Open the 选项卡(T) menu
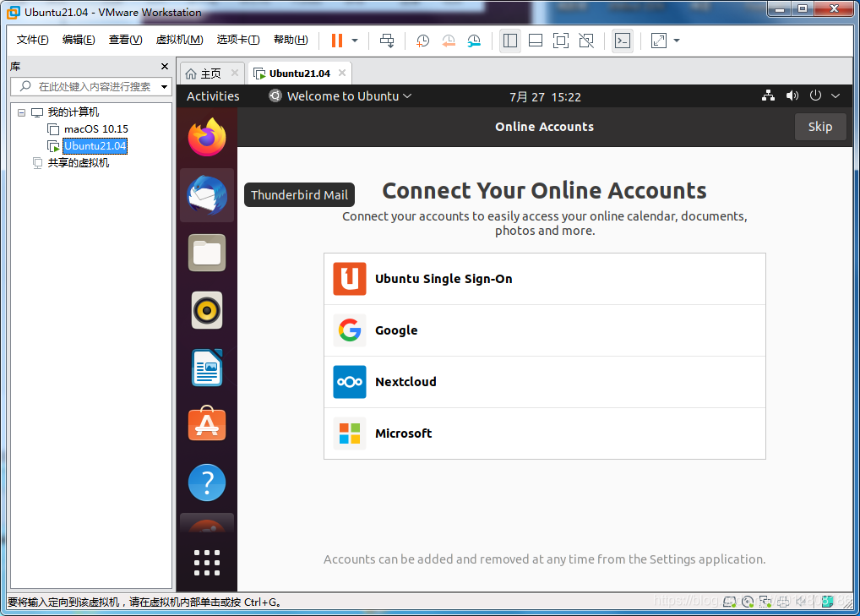 pyautogui.click(x=238, y=40)
